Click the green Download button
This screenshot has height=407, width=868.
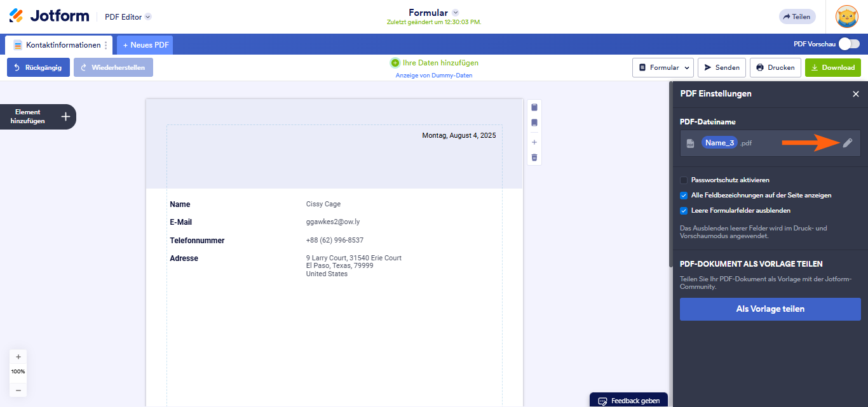tap(833, 67)
